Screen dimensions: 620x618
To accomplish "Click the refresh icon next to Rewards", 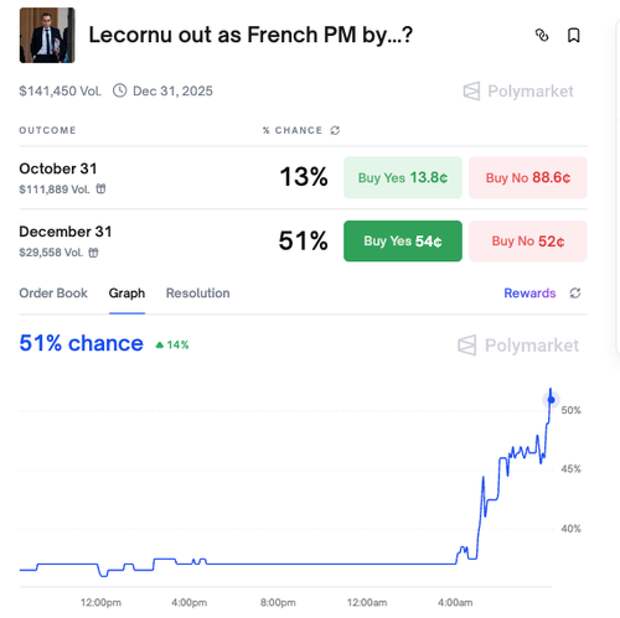I will point(575,293).
